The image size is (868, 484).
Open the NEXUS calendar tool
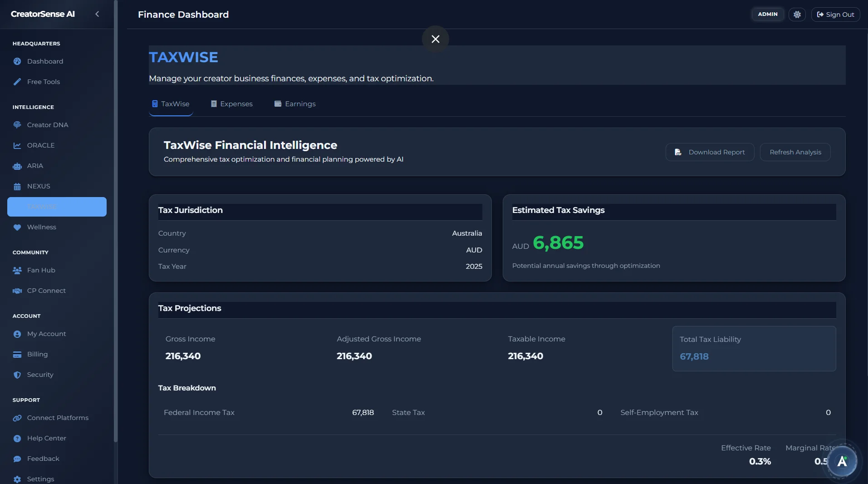click(39, 186)
